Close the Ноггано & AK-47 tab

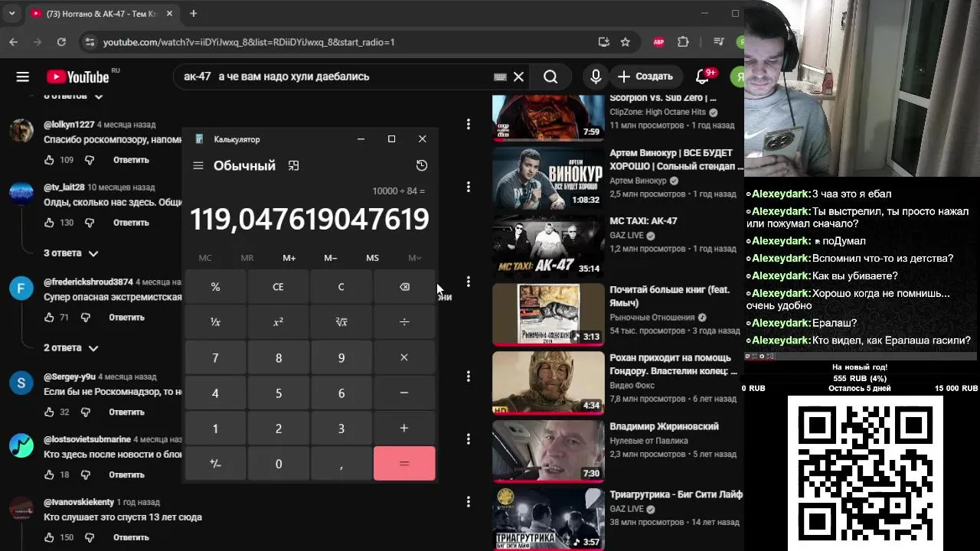pyautogui.click(x=169, y=14)
